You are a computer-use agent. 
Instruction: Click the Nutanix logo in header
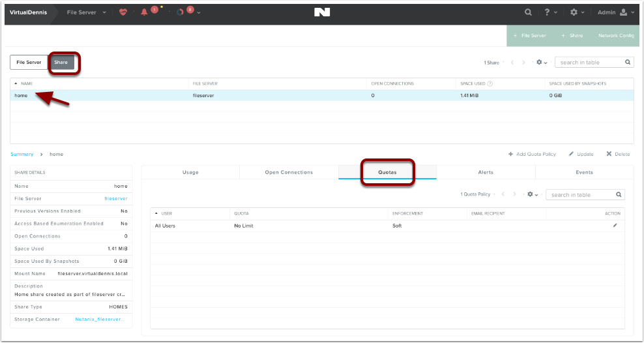(x=321, y=12)
